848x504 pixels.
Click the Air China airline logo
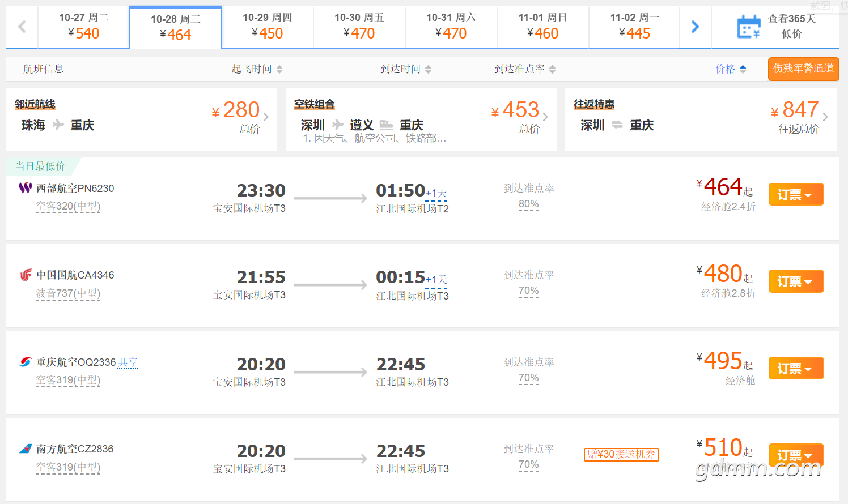26,275
